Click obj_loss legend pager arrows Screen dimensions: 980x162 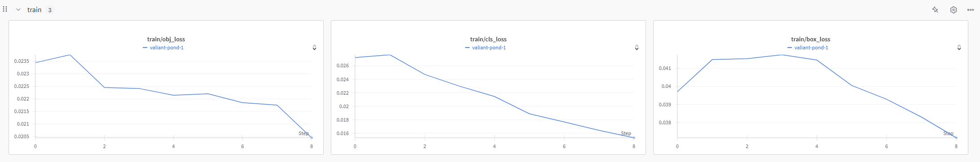tap(314, 48)
